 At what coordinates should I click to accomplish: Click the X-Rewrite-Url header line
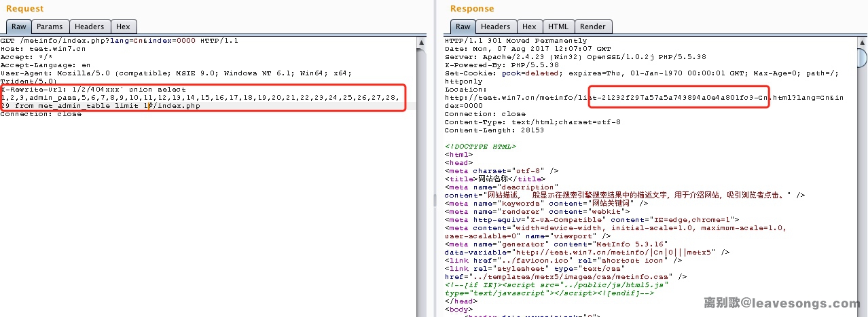(x=200, y=98)
